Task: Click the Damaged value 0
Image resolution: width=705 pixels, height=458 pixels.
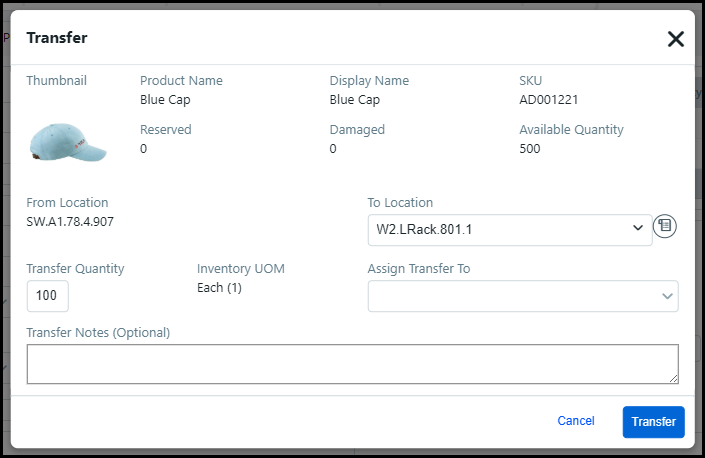Action: (334, 149)
